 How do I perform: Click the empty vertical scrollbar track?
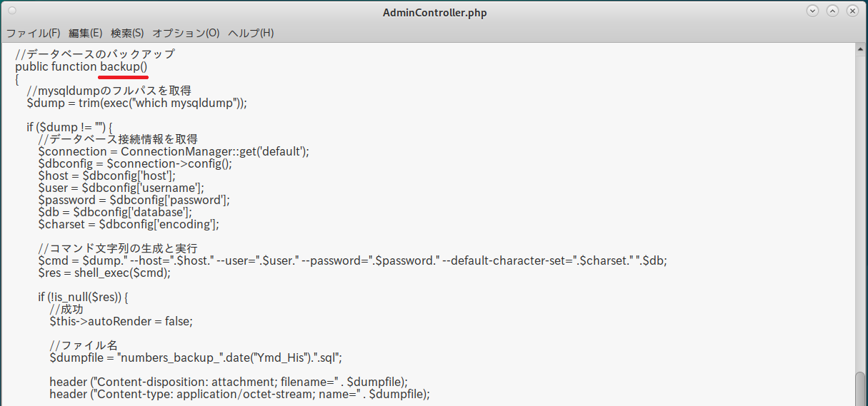tap(860, 214)
